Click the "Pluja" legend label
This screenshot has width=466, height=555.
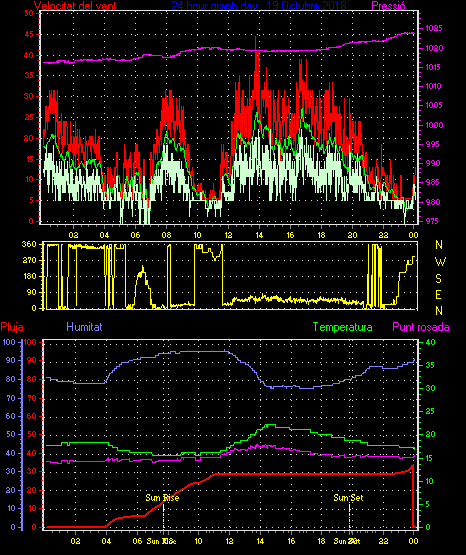pos(12,327)
